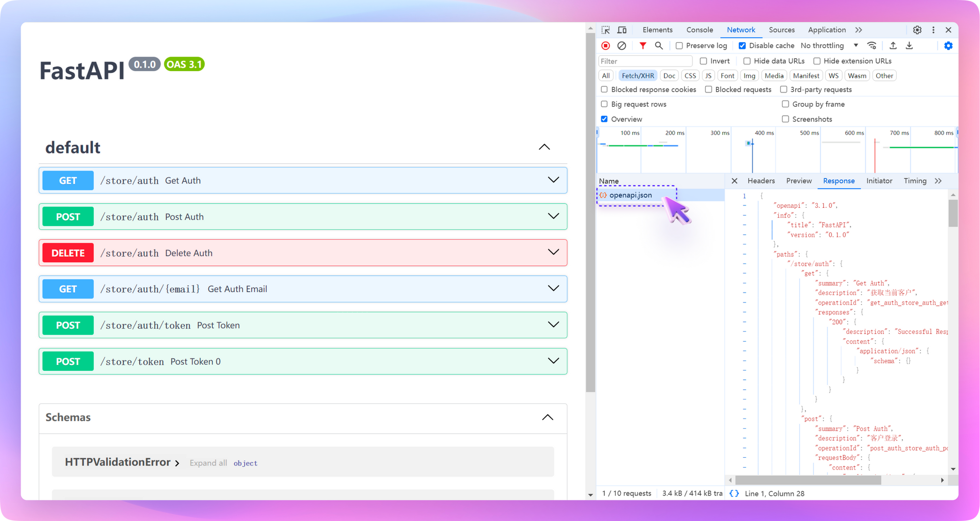Filter requests by Img

pos(749,75)
